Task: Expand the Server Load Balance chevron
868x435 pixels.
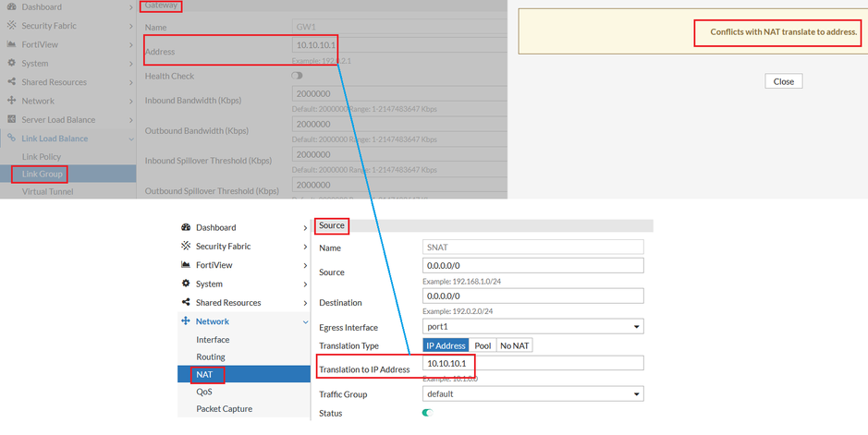Action: tap(131, 120)
